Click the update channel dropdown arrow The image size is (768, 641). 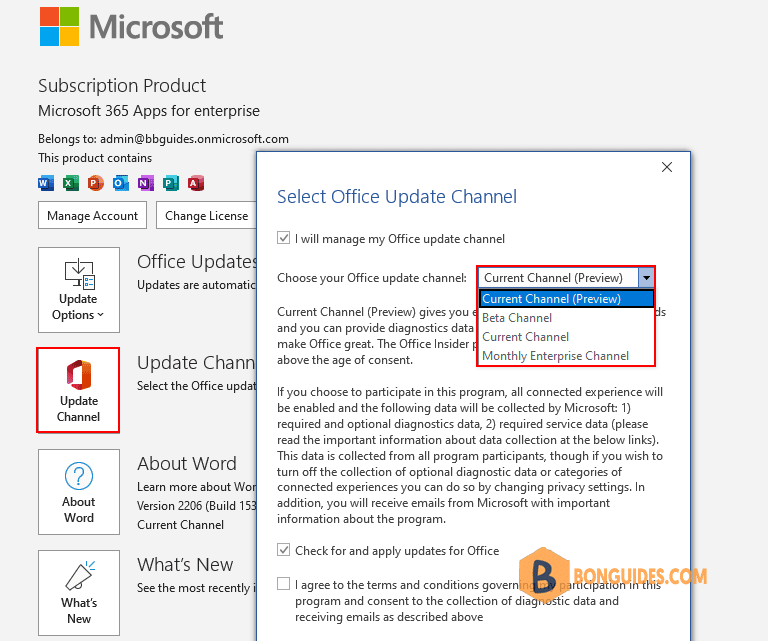pos(646,278)
